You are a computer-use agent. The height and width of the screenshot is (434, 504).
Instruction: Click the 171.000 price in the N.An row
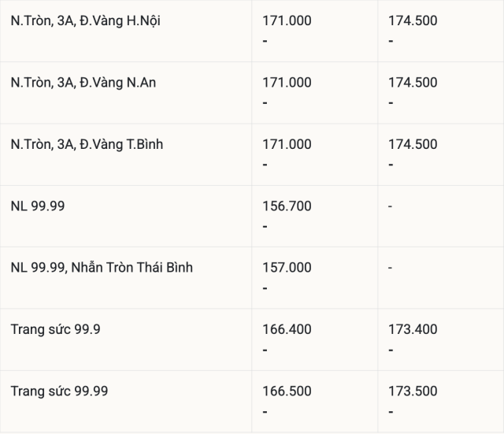287,83
